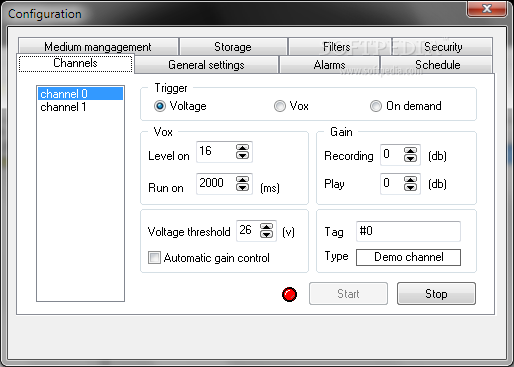Go to the Security tab
The width and height of the screenshot is (514, 367).
click(443, 47)
